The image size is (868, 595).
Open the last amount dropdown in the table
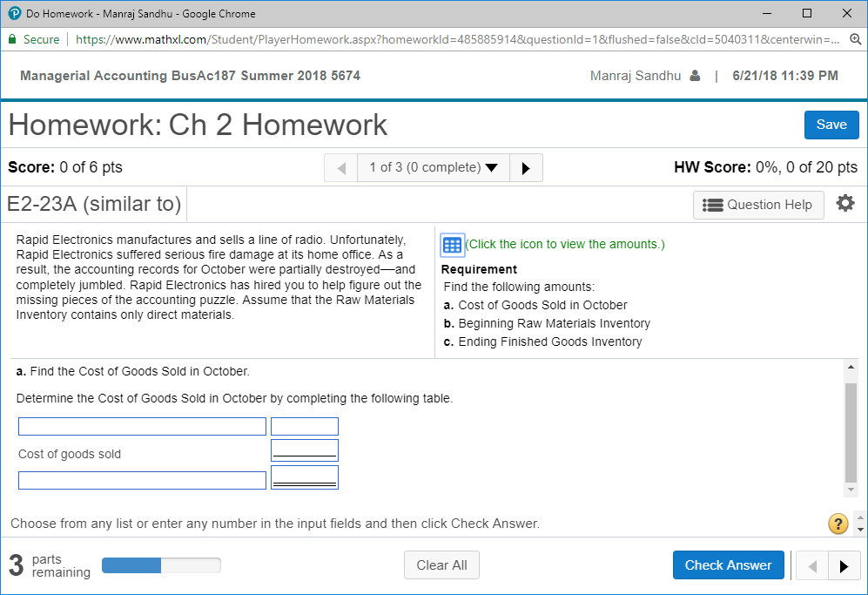tap(304, 477)
